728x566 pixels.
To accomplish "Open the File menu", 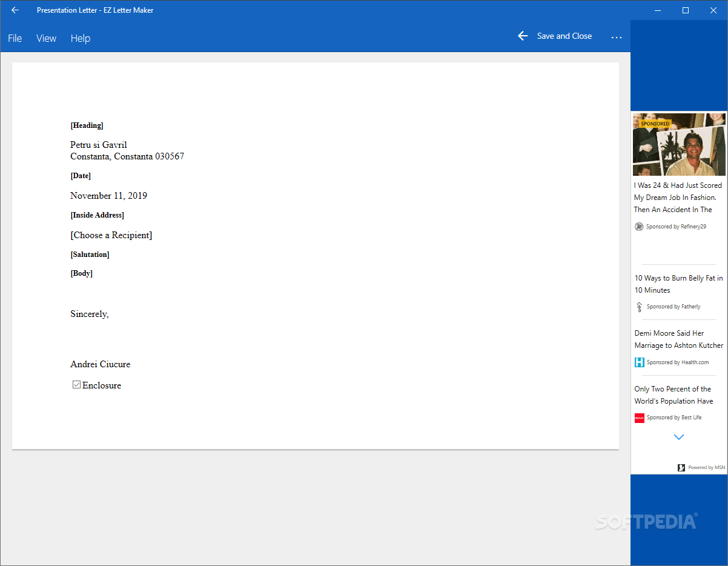I will (x=15, y=38).
